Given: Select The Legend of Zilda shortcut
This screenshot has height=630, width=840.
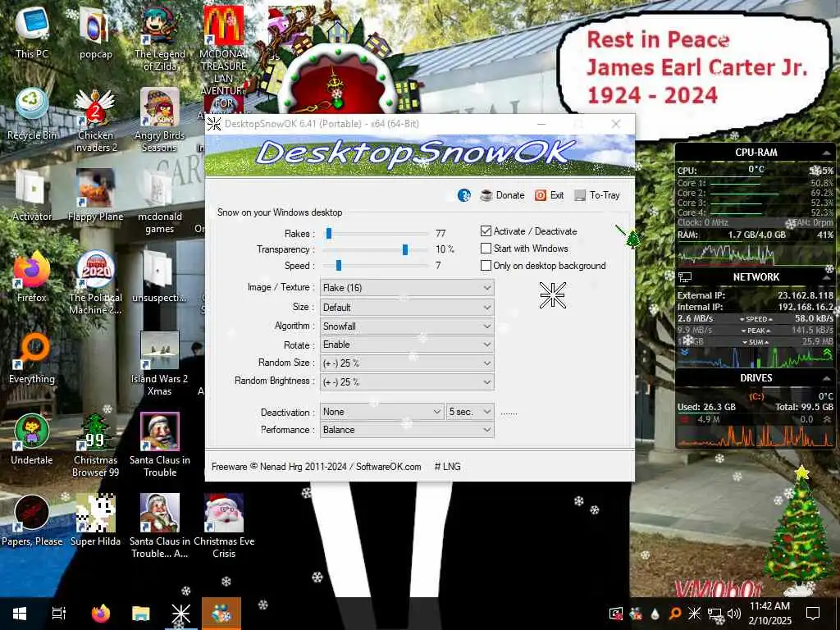Looking at the screenshot, I should tap(160, 40).
